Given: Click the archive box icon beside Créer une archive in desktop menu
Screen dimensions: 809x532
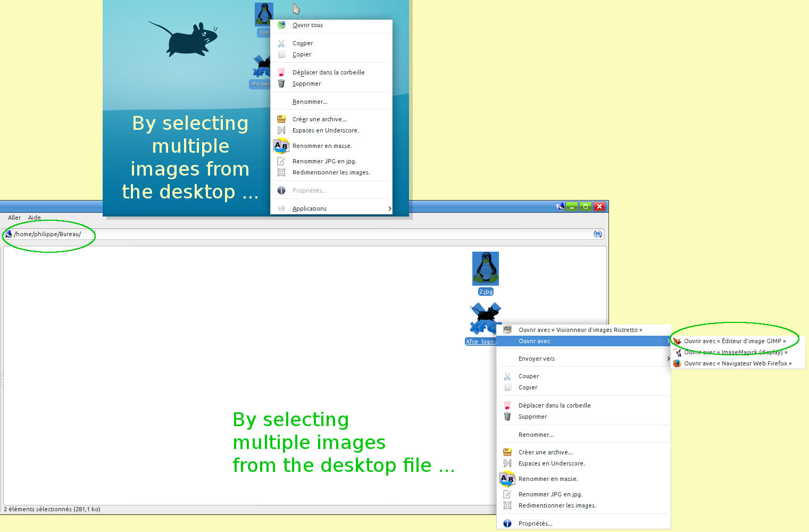Looking at the screenshot, I should tap(281, 119).
